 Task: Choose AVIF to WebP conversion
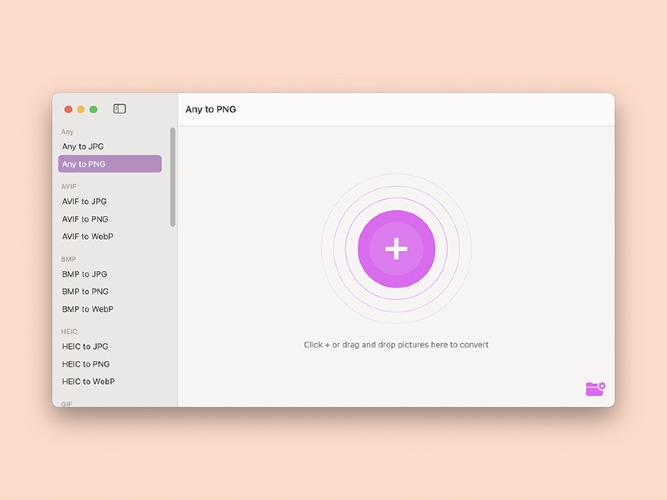point(88,237)
